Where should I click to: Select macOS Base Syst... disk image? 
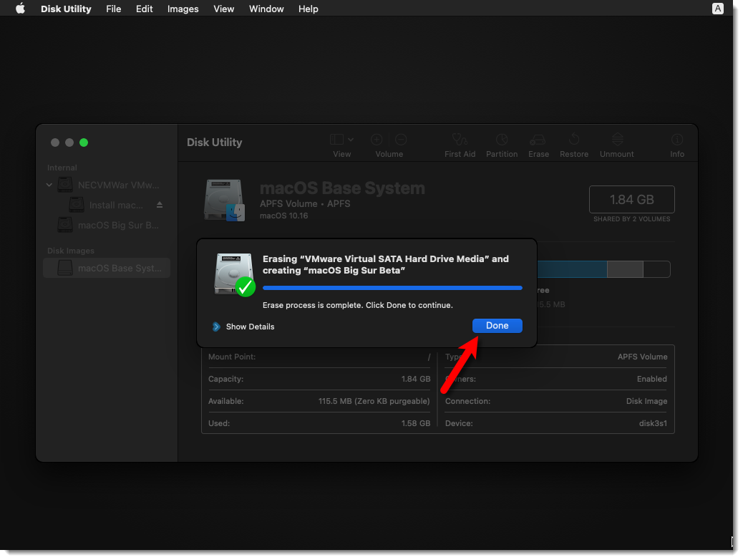[107, 268]
